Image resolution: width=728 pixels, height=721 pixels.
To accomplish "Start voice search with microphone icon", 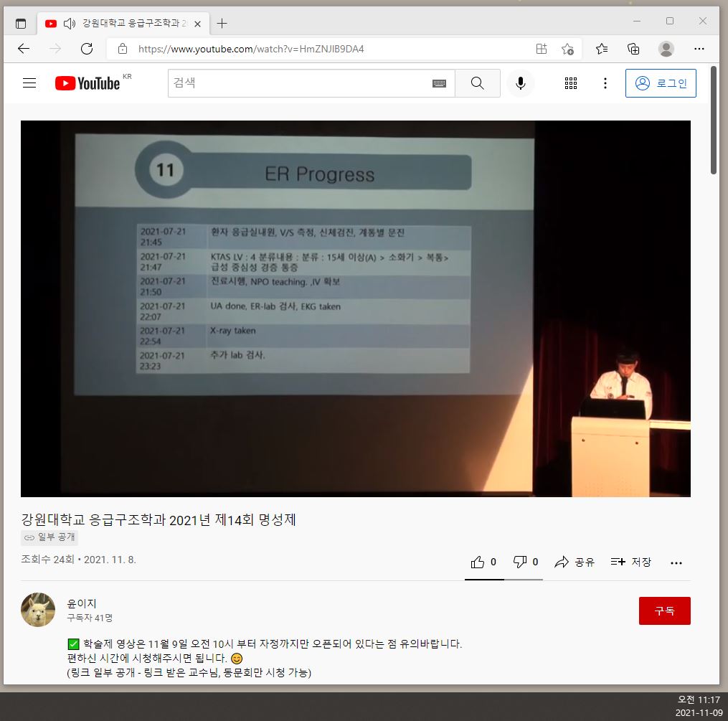I will coord(520,83).
